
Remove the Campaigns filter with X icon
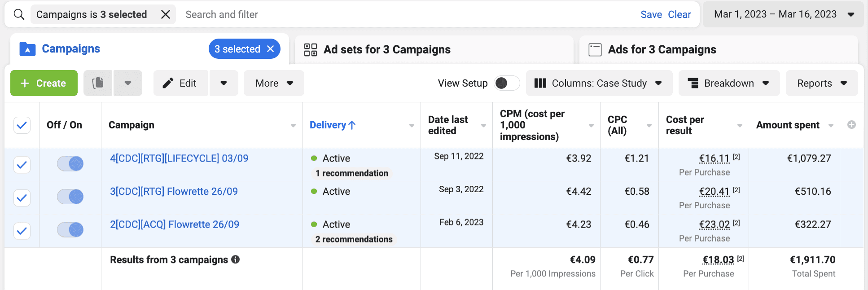click(166, 14)
